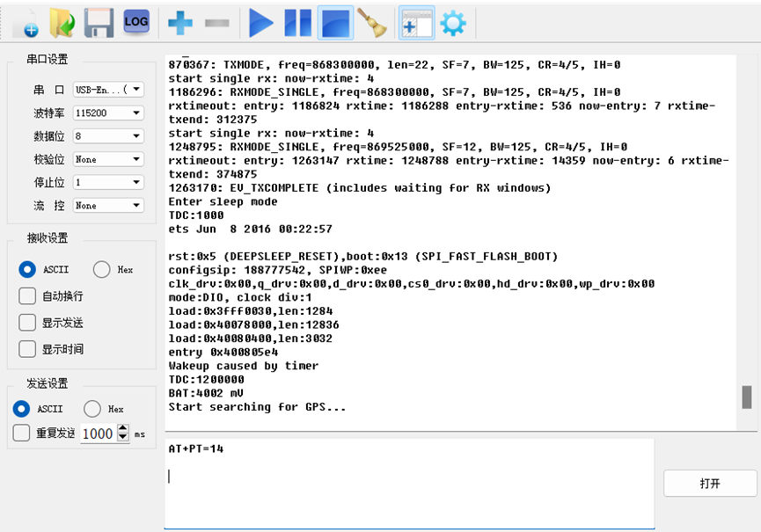Open the 波特率 dropdown showing 115200
This screenshot has height=532, width=761.
[108, 113]
